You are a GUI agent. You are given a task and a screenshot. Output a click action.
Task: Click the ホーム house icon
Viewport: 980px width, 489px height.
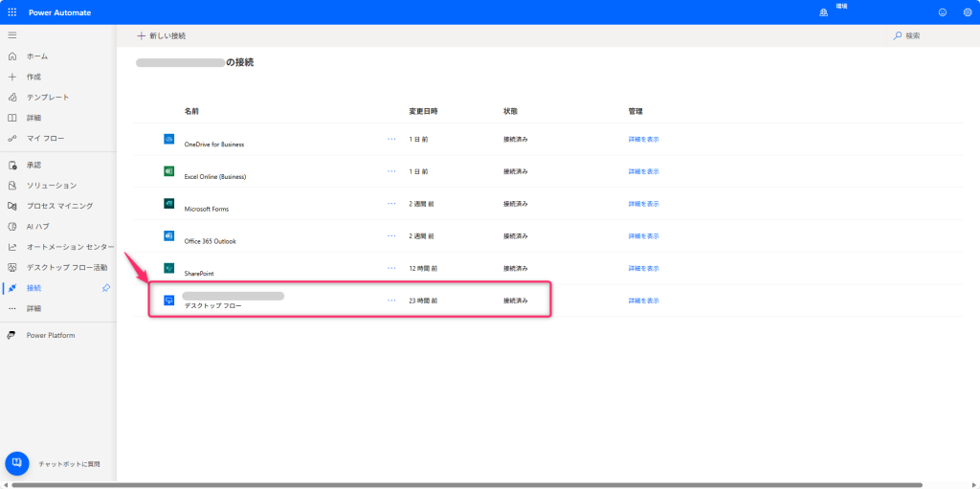coord(11,56)
